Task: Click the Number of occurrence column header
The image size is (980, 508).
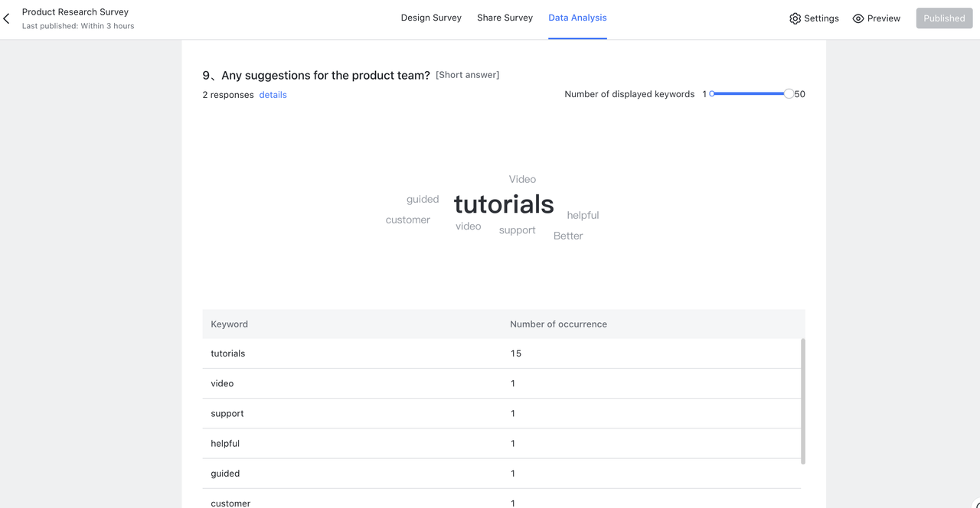Action: click(558, 324)
